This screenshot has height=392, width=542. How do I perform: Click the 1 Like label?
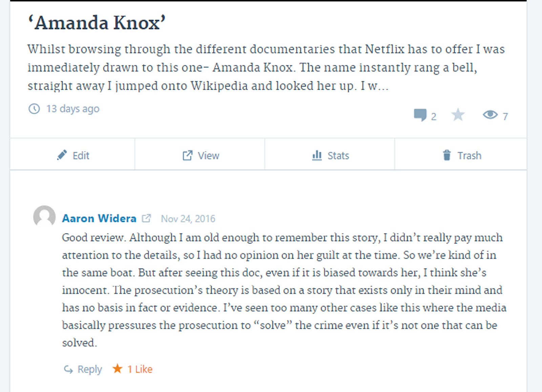coord(140,369)
